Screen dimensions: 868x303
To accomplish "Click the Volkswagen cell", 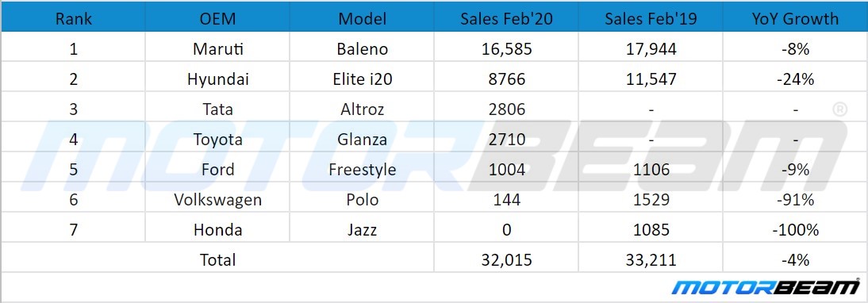I will 217,199.
